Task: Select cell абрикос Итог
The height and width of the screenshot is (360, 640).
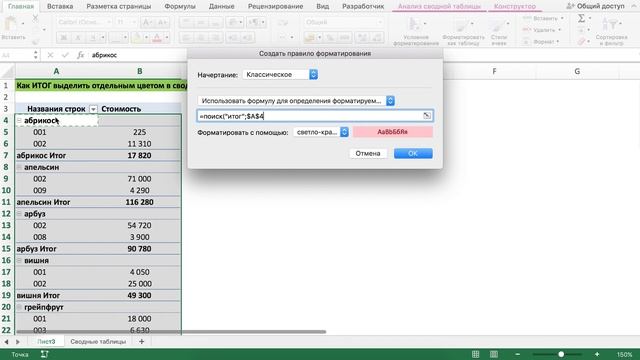Action: [56, 156]
